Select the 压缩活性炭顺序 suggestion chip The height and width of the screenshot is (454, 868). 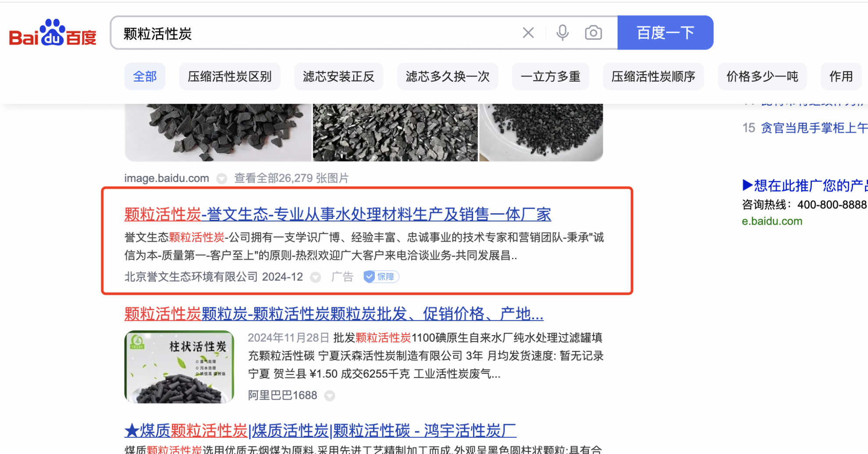[x=653, y=77]
